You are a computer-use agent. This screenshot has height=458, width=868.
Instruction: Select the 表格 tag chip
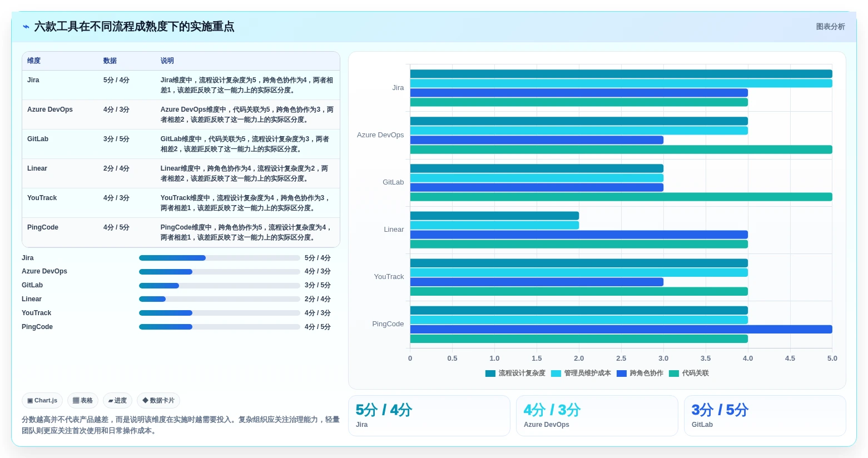click(x=83, y=400)
